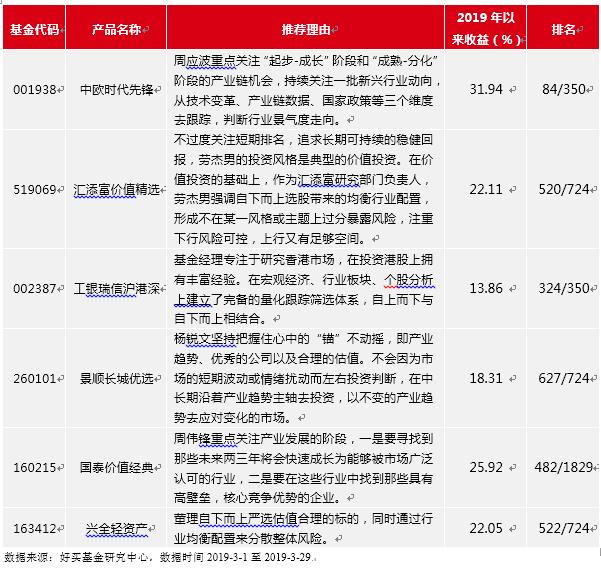Click return value 22.11

click(486, 189)
